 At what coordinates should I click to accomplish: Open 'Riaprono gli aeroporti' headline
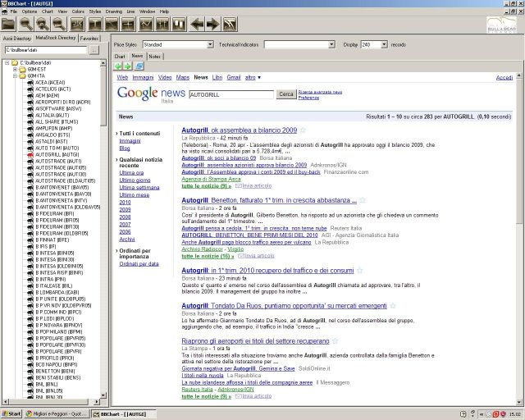(255, 341)
